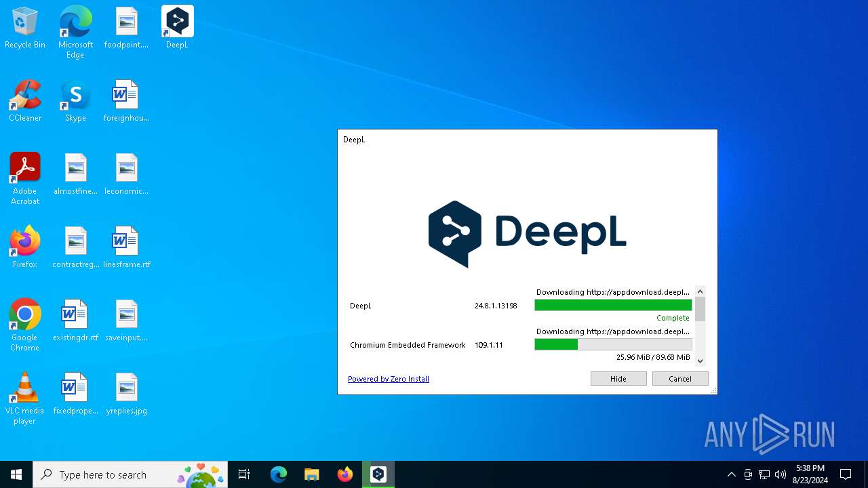Select the DeepL desktop shortcut
Viewport: 868px width, 488px height.
[x=177, y=28]
